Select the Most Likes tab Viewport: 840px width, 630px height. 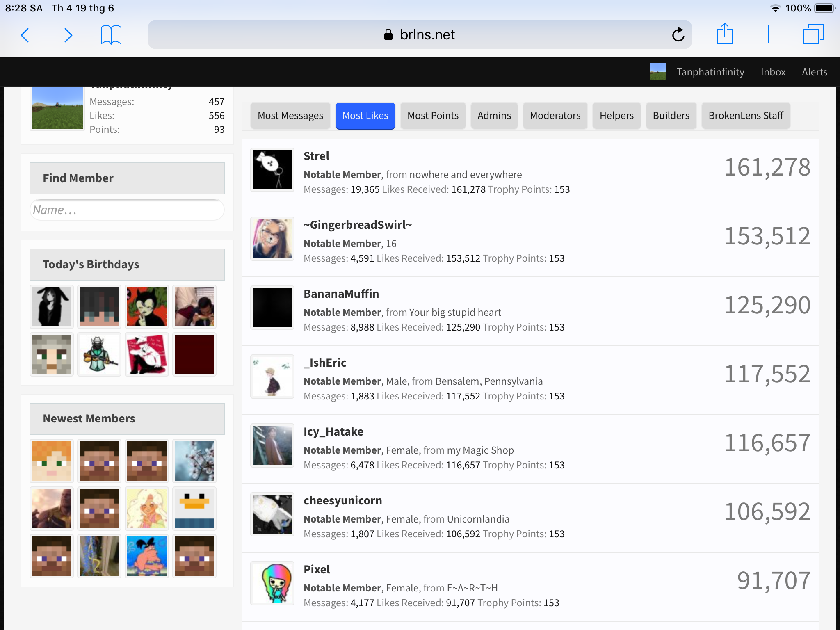365,116
